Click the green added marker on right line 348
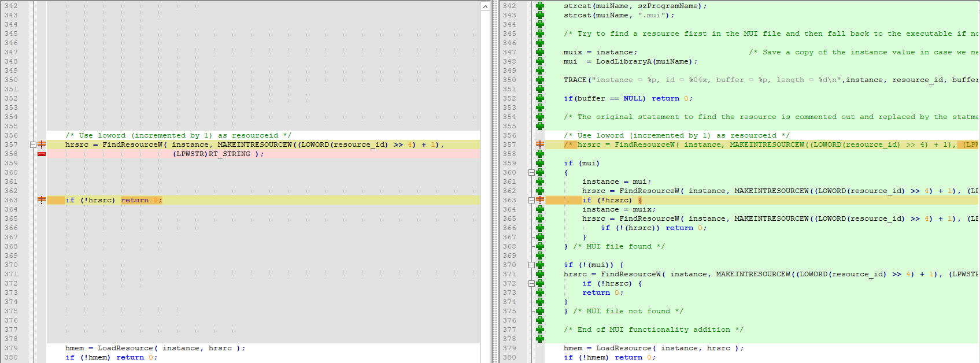980x363 pixels. (540, 61)
